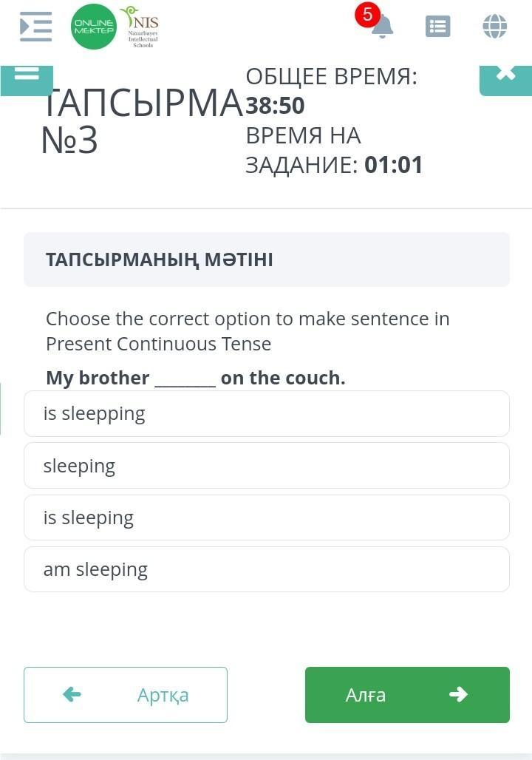The image size is (532, 760).
Task: Open the task list icon
Action: tap(437, 27)
